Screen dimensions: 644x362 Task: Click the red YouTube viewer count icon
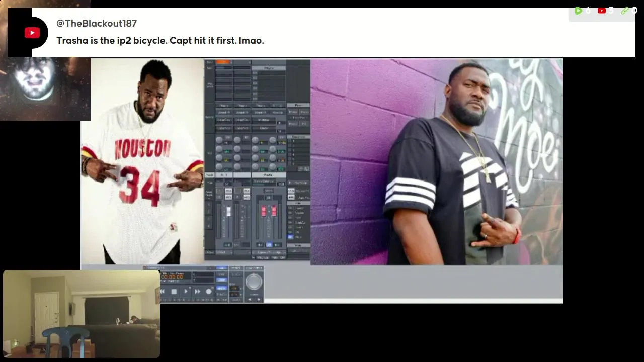(x=601, y=11)
